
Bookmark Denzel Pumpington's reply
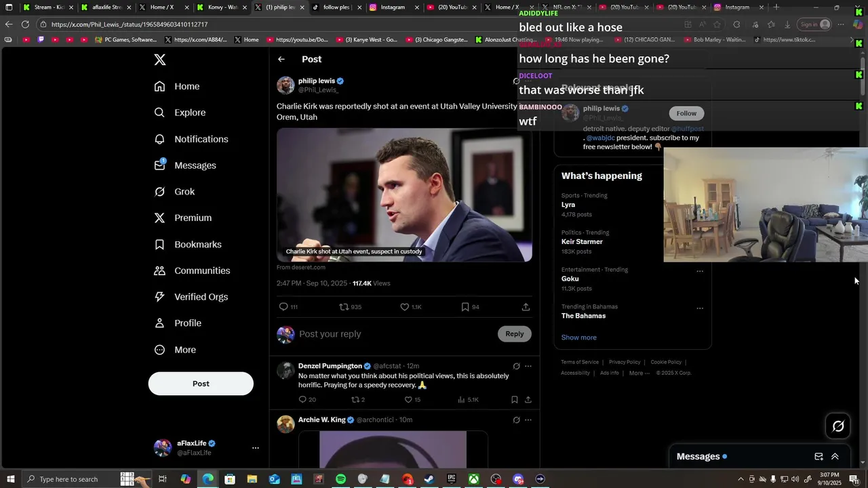514,400
